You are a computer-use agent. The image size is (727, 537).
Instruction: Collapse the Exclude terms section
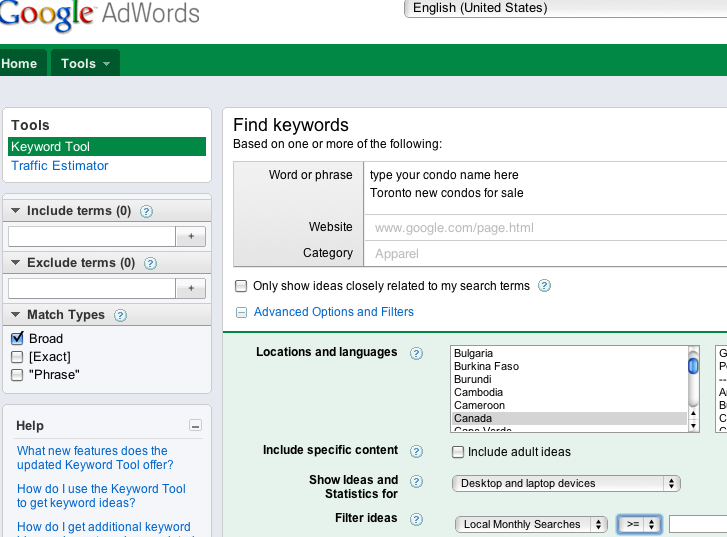coord(15,262)
